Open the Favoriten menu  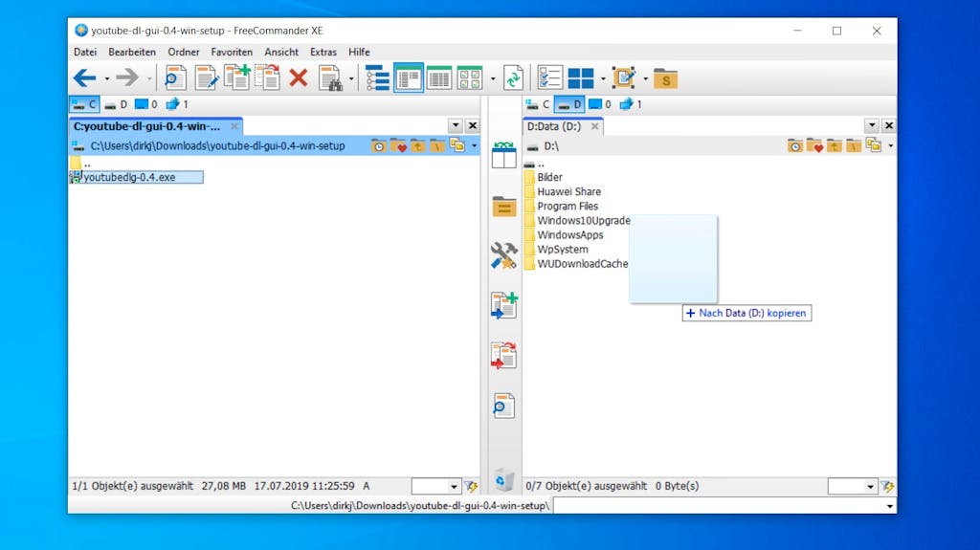tap(232, 52)
